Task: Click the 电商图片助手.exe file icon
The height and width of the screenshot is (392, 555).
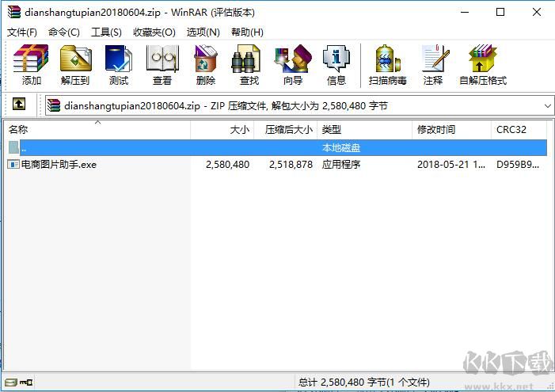Action: pyautogui.click(x=13, y=164)
